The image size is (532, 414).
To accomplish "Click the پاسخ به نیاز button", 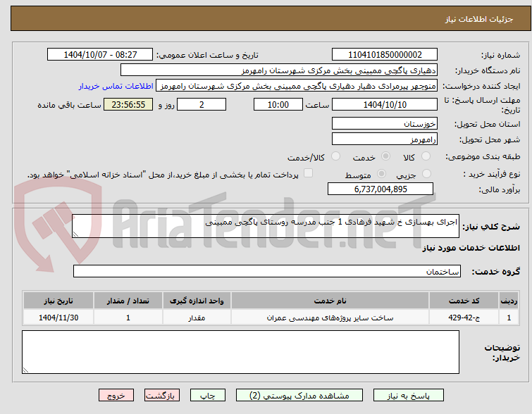I will coord(409,396).
